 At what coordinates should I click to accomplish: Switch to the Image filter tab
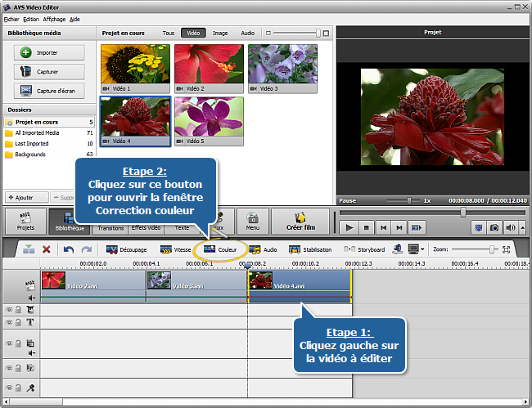(x=219, y=34)
